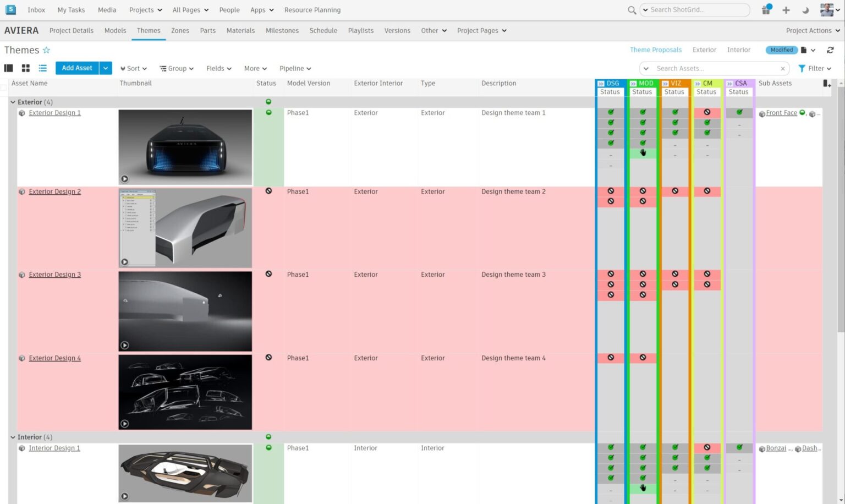Clear the Search Assets field with X icon
845x504 pixels.
pyautogui.click(x=783, y=68)
